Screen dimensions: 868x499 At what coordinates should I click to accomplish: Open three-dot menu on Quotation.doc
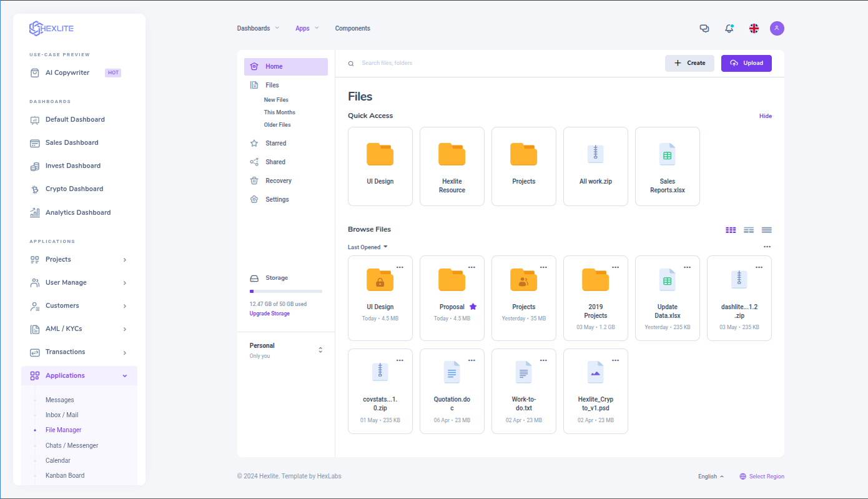pyautogui.click(x=471, y=360)
